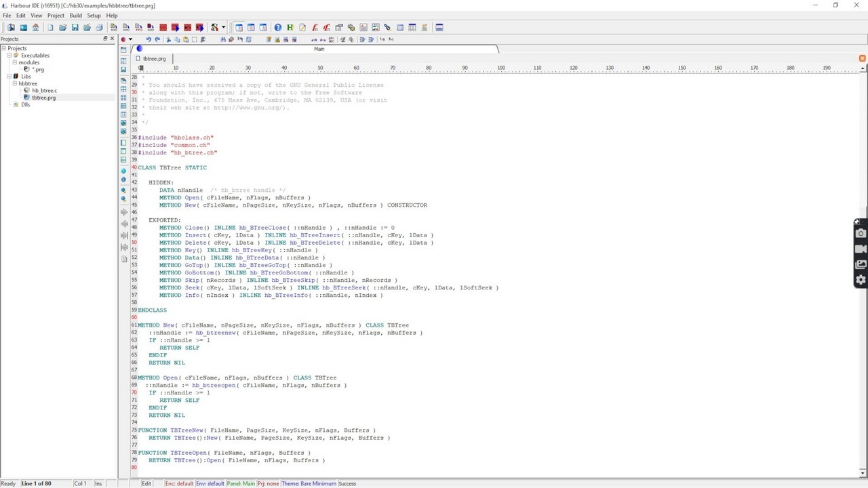Click the blue question-mark help icon

277,27
